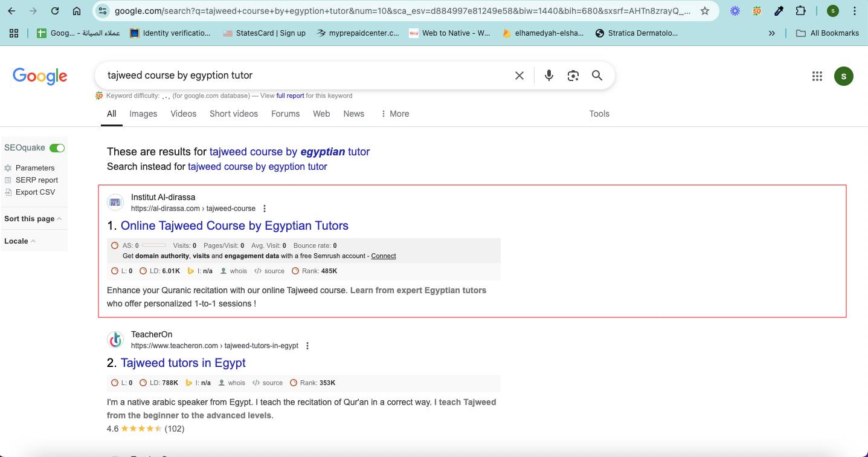Toggle the SEOquake switch off

click(57, 148)
